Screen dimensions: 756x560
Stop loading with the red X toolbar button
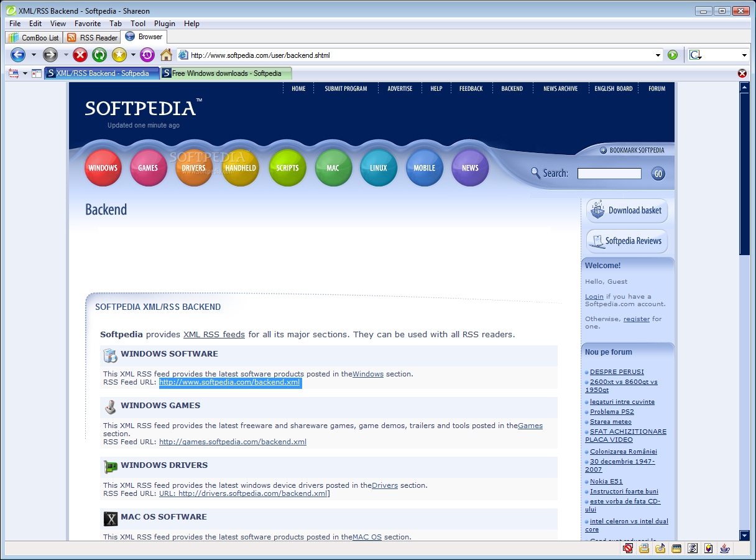(x=80, y=55)
